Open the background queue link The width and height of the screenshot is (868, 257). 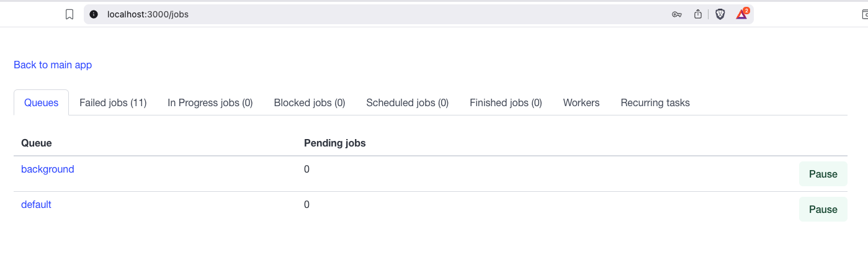(48, 169)
